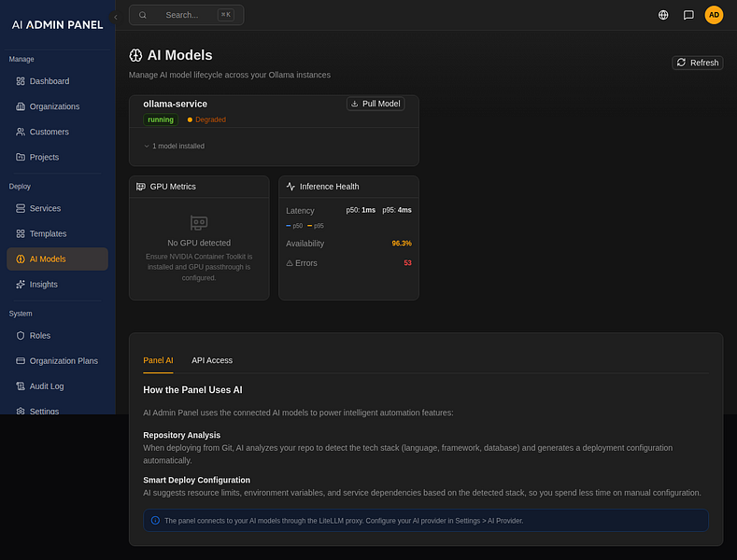Click the Errors warning triangle icon
Screen dimensions: 737x560
point(290,263)
